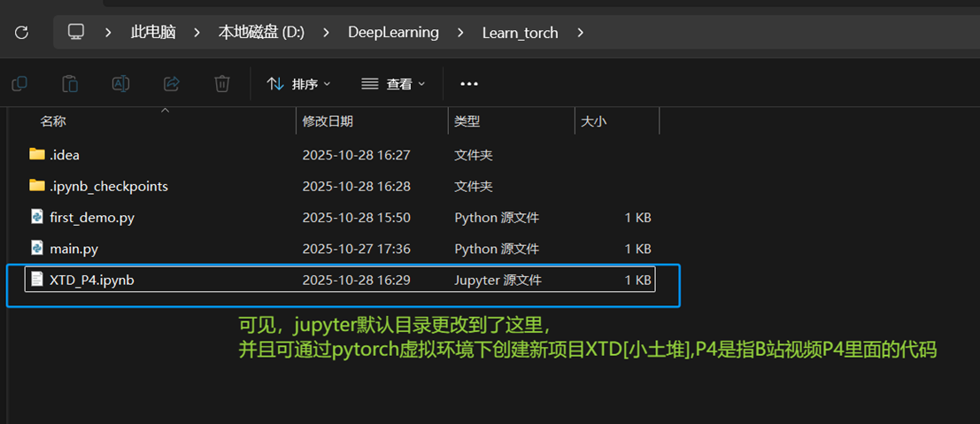
Task: Click the first_demo.py Python file icon
Action: 37,217
